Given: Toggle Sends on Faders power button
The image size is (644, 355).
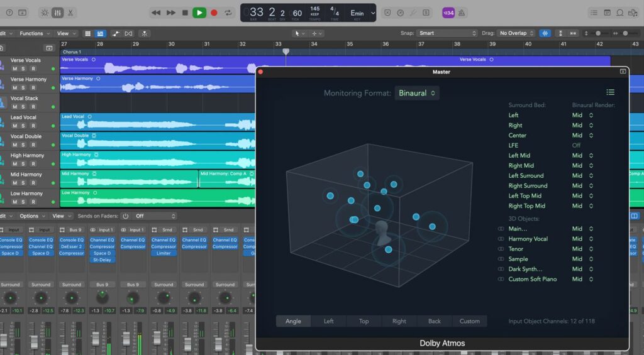Looking at the screenshot, I should click(x=126, y=216).
